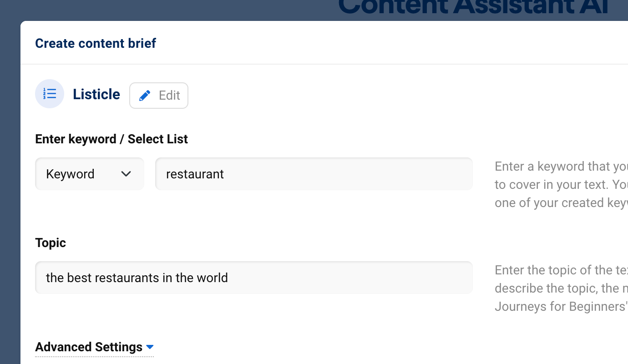
Task: Click the Listicle content type title
Action: click(x=96, y=94)
